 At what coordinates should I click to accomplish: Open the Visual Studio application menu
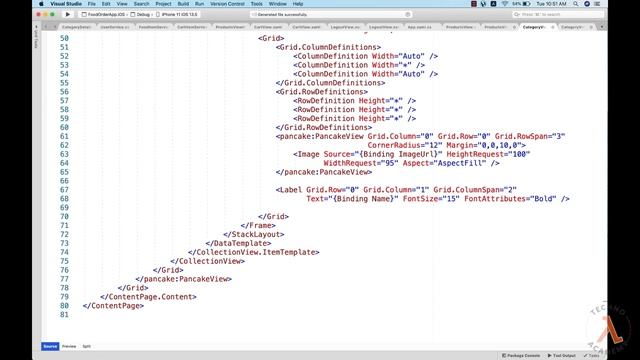pos(66,4)
